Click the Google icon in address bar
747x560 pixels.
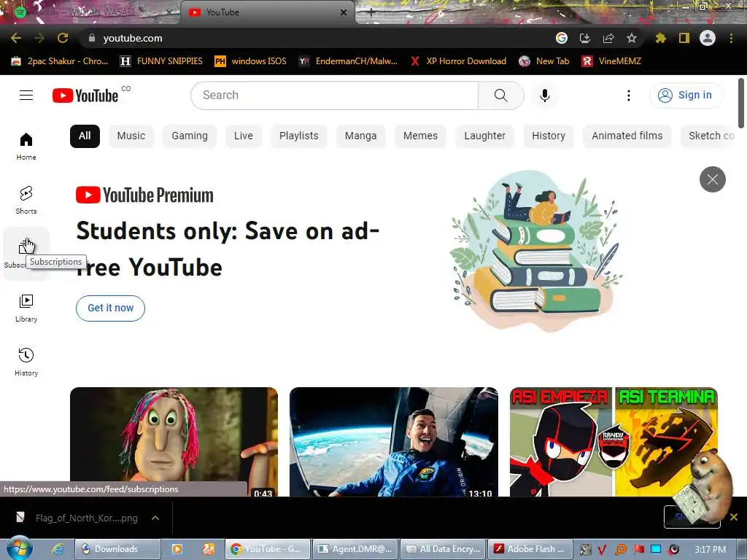pos(562,38)
